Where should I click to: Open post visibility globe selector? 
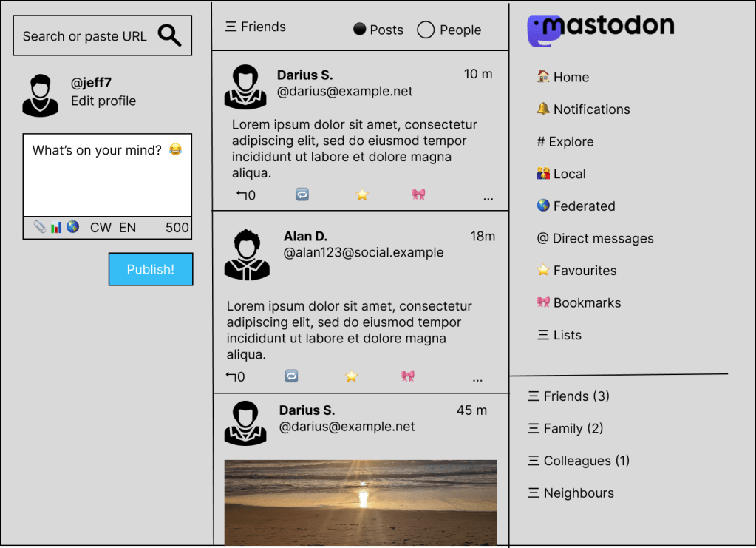[x=72, y=227]
